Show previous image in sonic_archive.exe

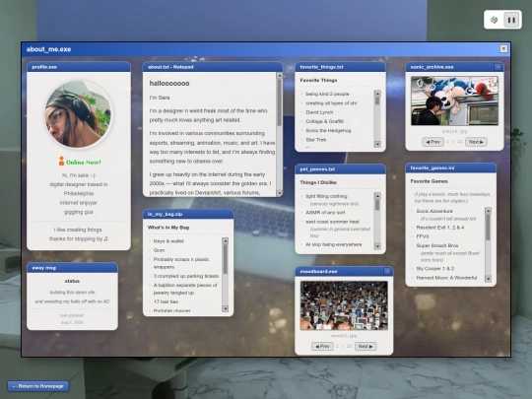click(432, 142)
